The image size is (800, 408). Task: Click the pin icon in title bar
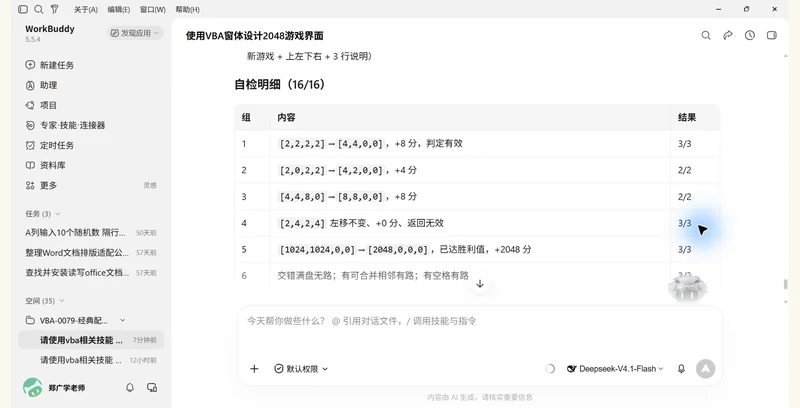55,9
